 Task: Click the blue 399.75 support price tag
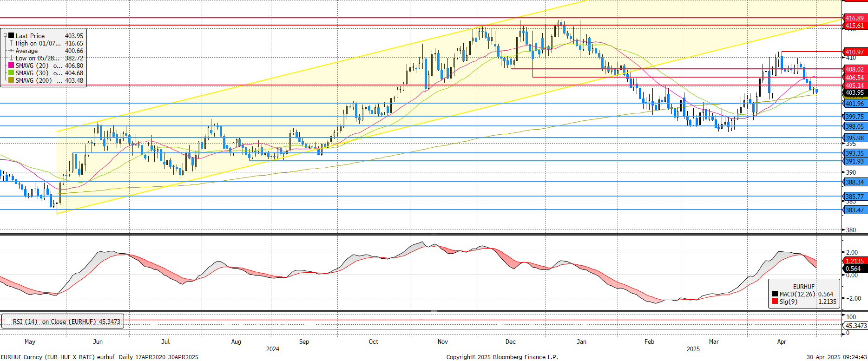pos(854,117)
